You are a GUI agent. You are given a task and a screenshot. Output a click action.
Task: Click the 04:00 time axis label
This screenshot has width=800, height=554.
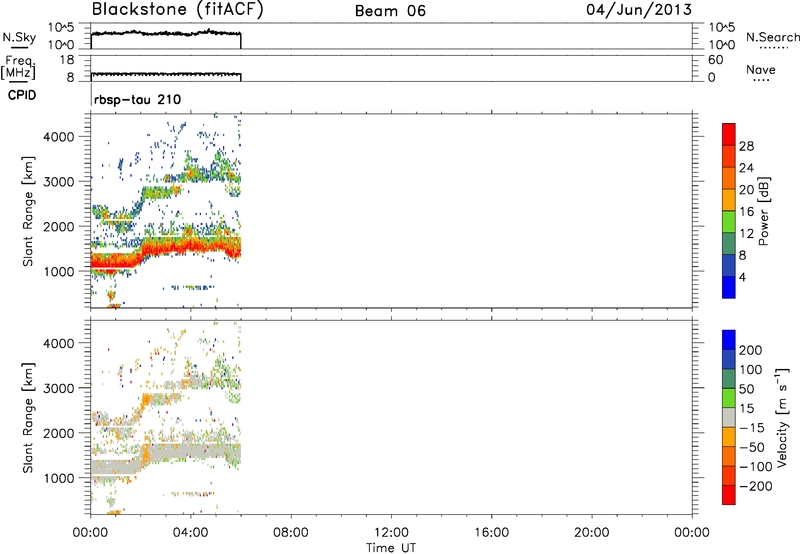(x=190, y=533)
